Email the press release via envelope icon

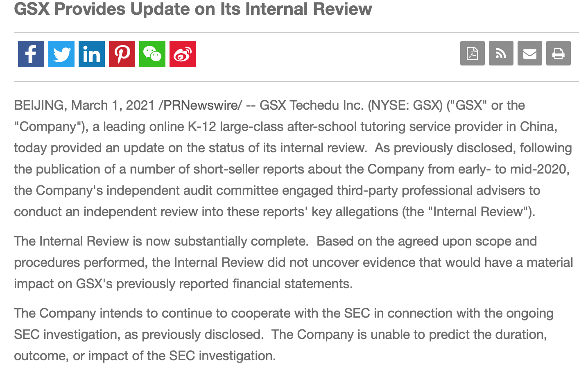pyautogui.click(x=530, y=53)
